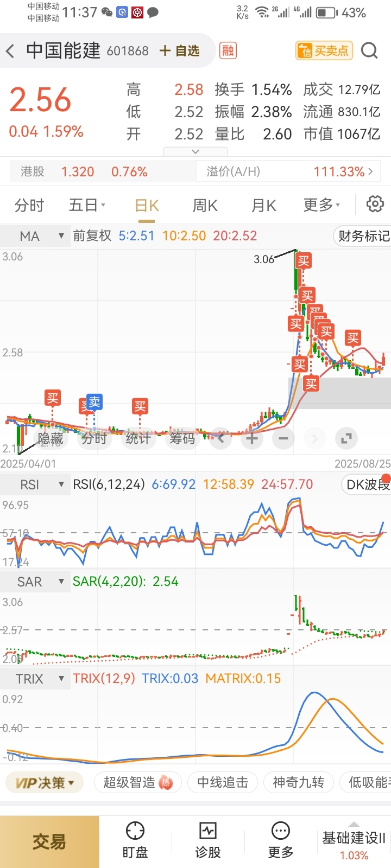Viewport: 391px width, 868px height.
Task: Open the search magnifier icon
Action: pos(369,50)
